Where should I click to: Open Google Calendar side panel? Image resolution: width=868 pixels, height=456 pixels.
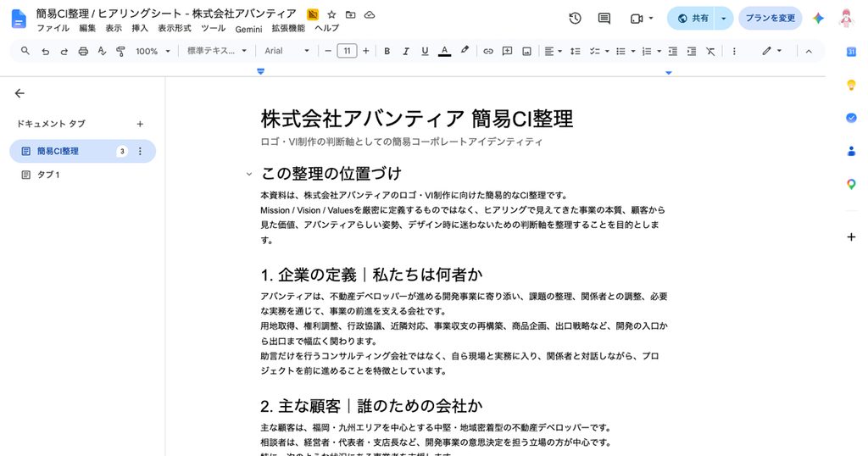pos(851,52)
